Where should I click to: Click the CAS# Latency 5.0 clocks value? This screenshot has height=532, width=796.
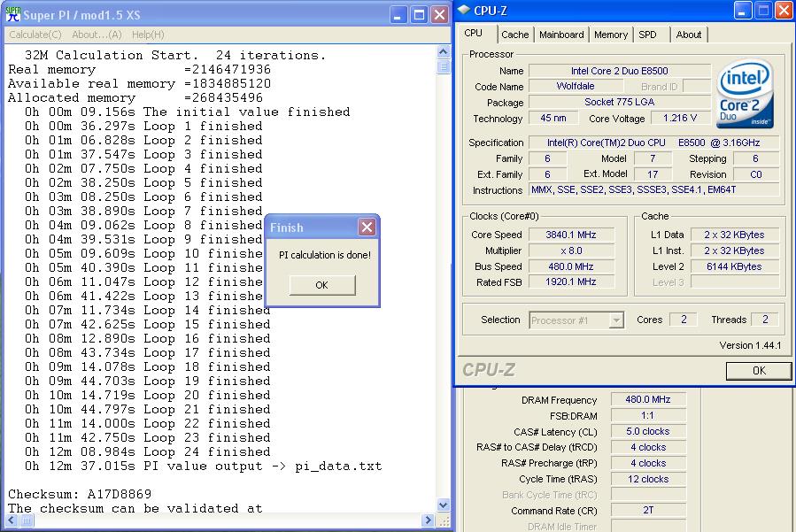coord(648,431)
